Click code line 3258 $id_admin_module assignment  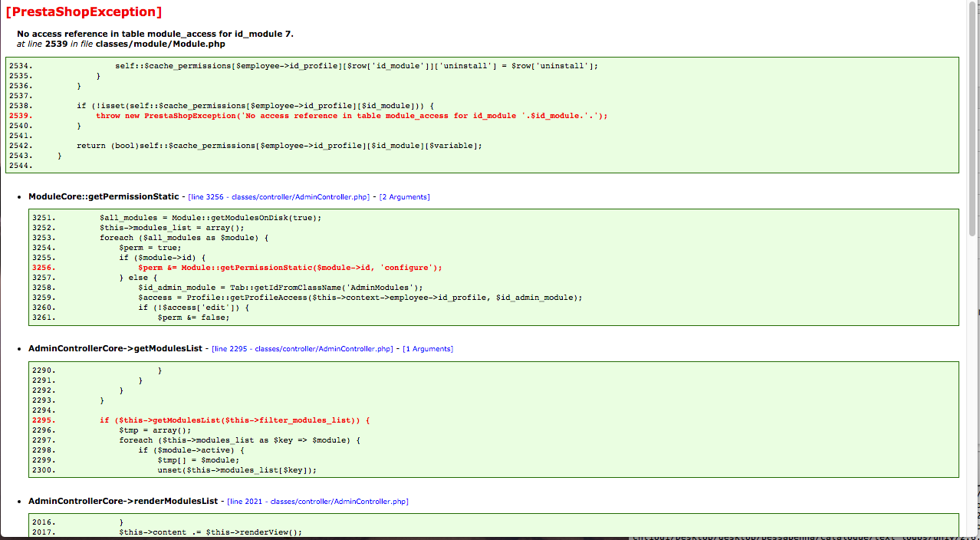tap(281, 288)
